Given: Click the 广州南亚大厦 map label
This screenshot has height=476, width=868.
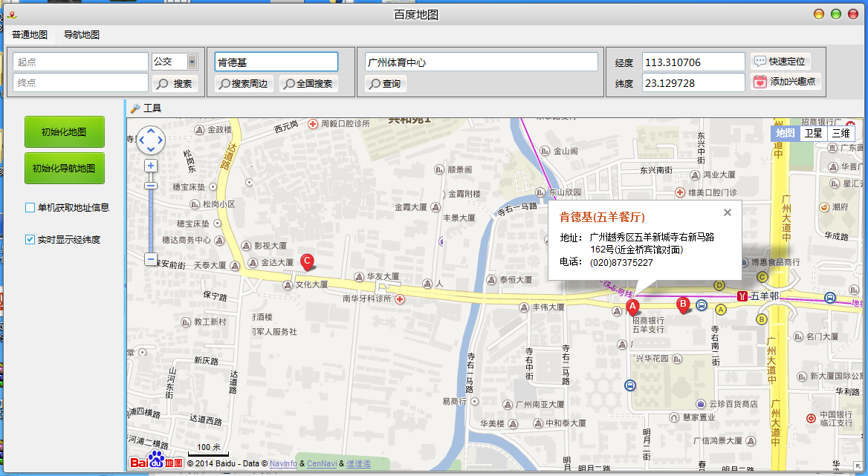Looking at the screenshot, I should point(540,404).
